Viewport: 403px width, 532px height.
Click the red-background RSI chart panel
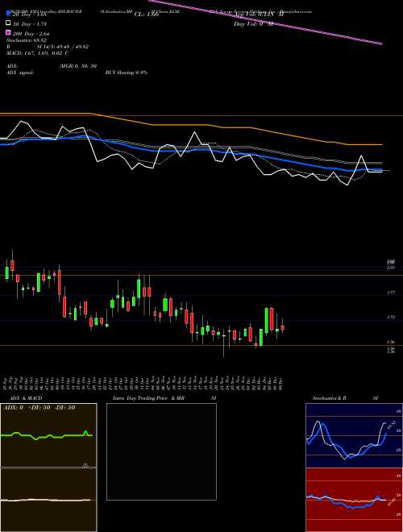pos(354,500)
